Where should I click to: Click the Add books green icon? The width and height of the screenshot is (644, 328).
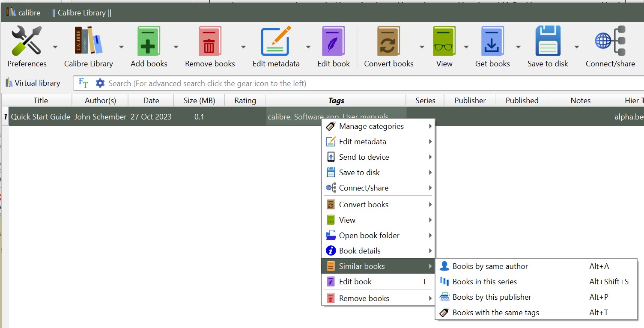[149, 42]
